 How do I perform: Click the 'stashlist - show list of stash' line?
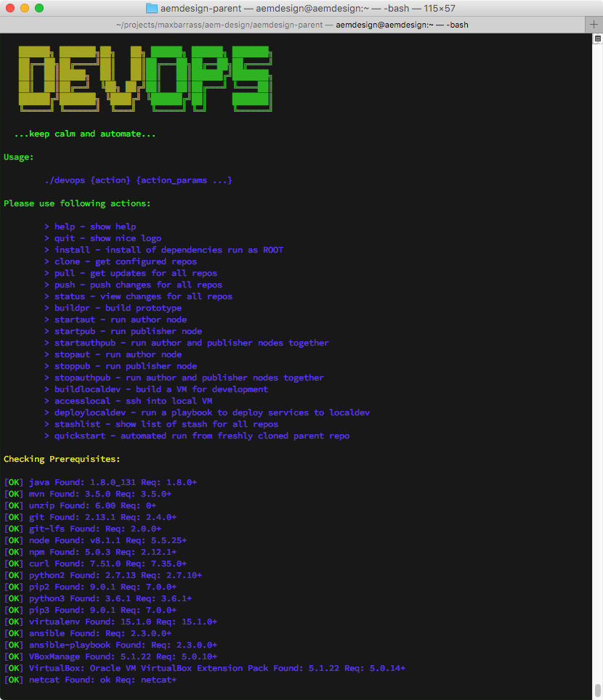[161, 424]
